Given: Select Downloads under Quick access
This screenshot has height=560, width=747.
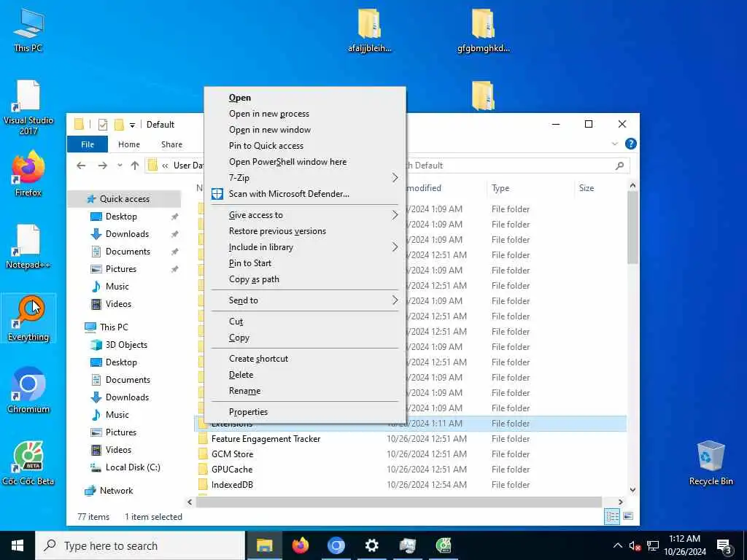Looking at the screenshot, I should click(x=127, y=234).
